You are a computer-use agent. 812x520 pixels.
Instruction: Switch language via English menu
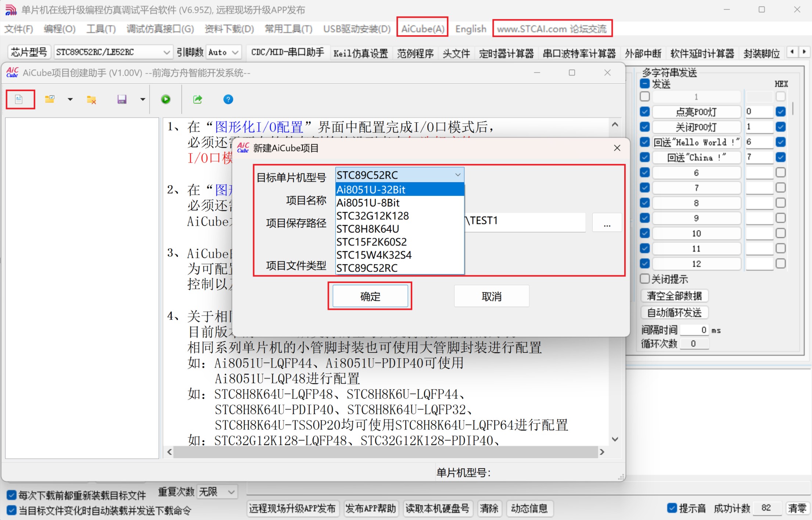click(x=471, y=29)
